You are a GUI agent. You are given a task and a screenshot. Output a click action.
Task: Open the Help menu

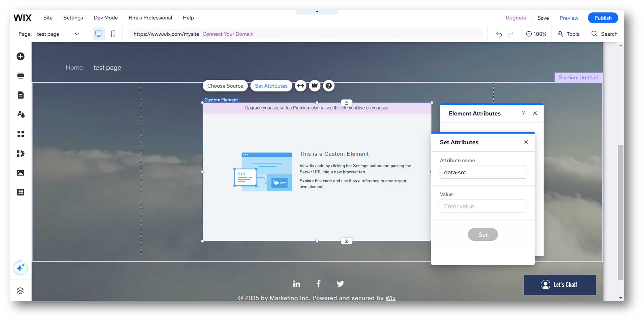188,18
